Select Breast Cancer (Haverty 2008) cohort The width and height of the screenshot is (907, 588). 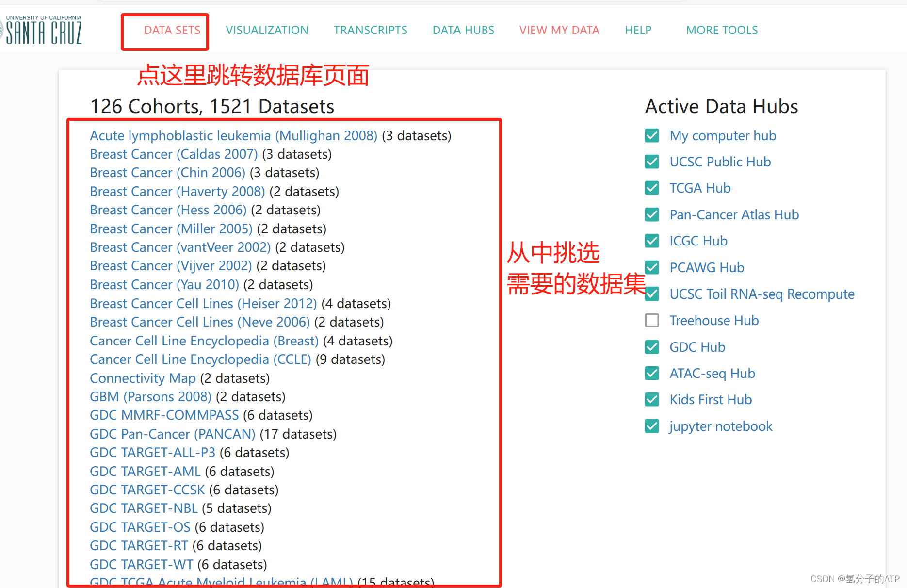click(178, 192)
